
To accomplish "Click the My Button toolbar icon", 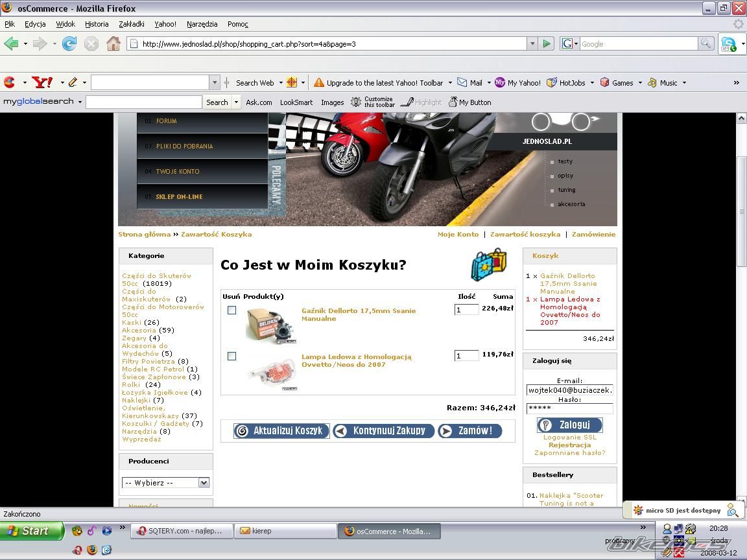I will tap(469, 102).
